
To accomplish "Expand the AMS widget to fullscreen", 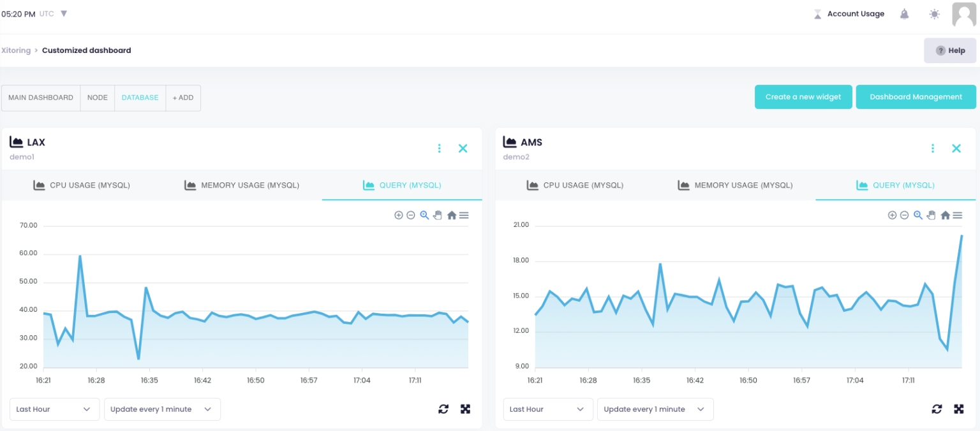I will coord(959,409).
